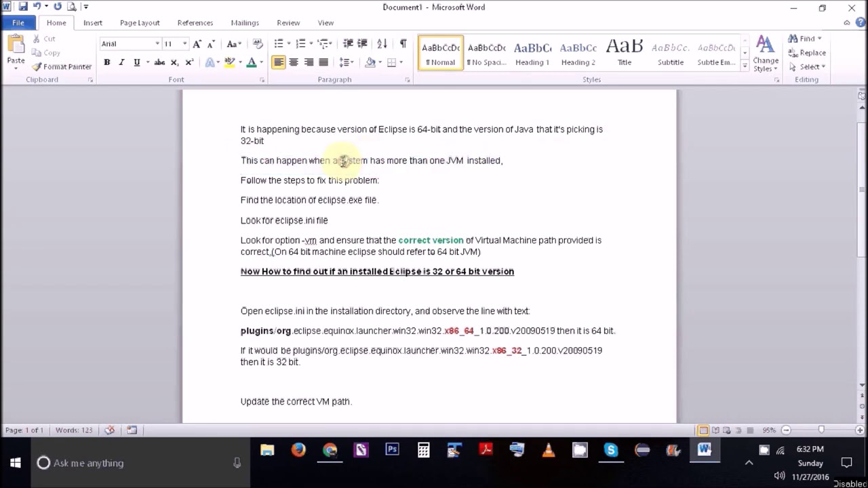Viewport: 868px width, 488px height.
Task: Toggle Underline formatting
Action: tap(137, 62)
